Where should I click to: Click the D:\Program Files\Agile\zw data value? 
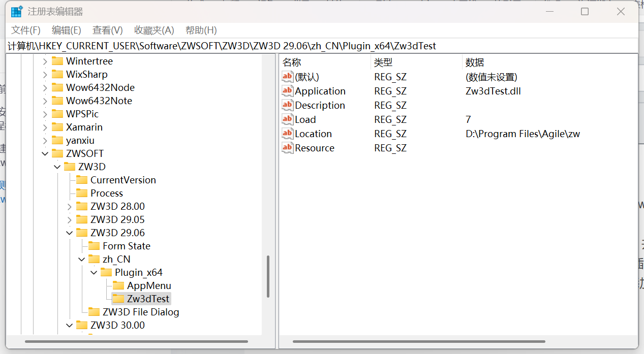(x=523, y=134)
